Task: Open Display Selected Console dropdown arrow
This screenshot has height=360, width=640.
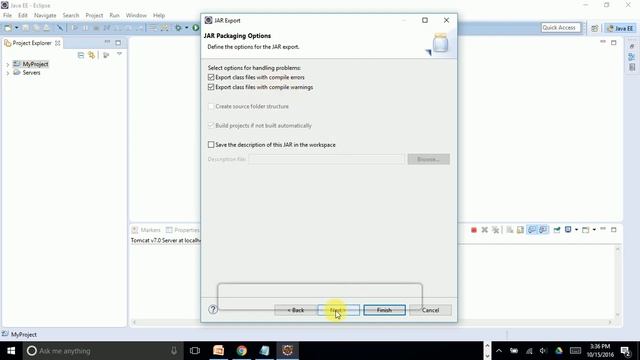Action: [576, 230]
